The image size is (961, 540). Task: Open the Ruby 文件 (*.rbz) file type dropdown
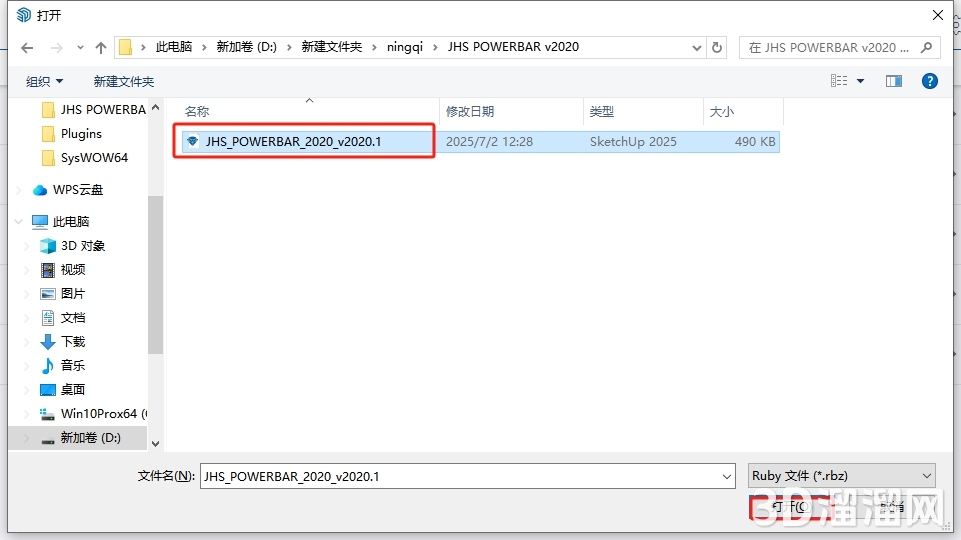click(842, 476)
